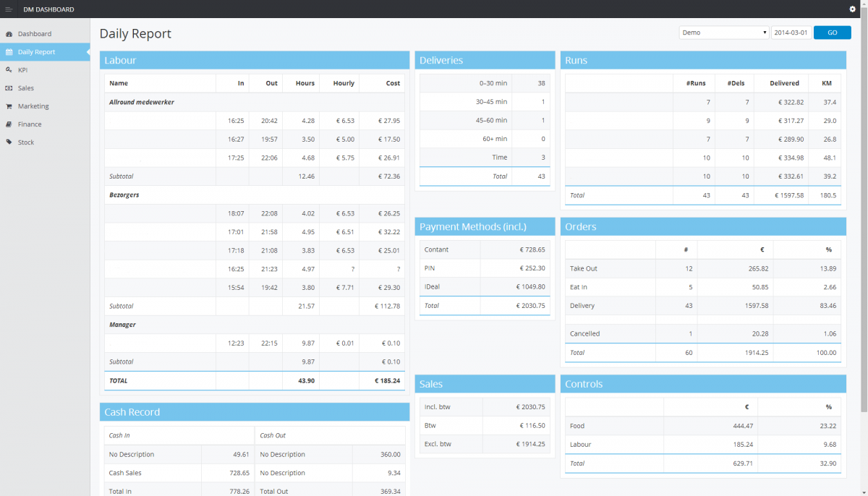The image size is (868, 496).
Task: Click the 2014-03-01 date field
Action: (791, 33)
